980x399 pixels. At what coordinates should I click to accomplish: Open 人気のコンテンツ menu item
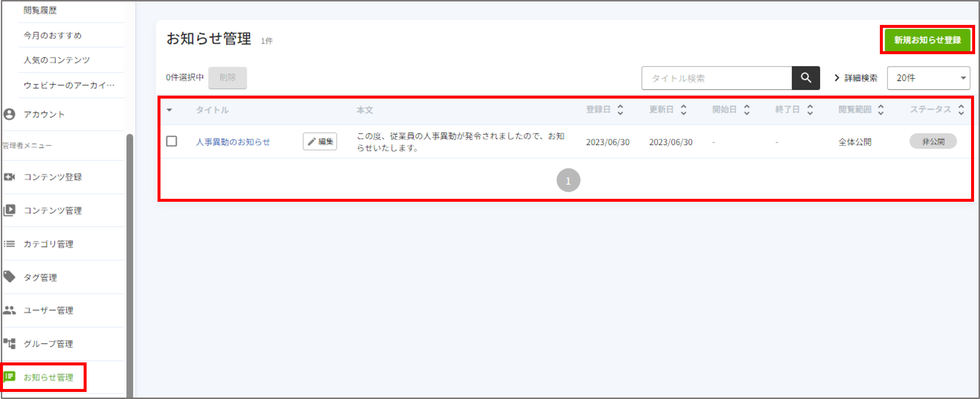coord(57,60)
